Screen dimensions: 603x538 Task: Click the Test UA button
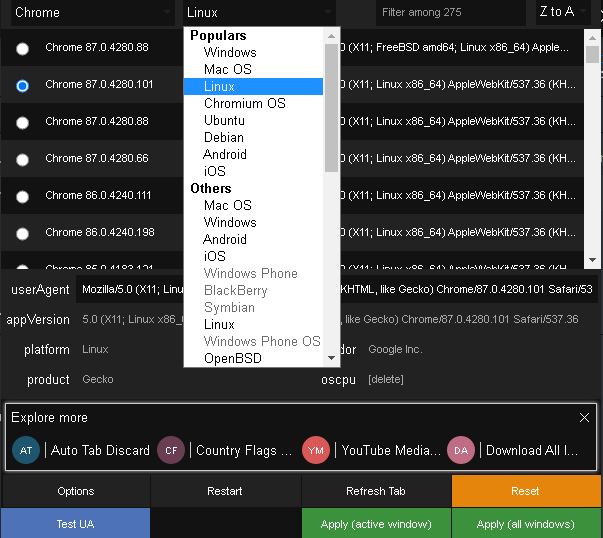(x=75, y=524)
